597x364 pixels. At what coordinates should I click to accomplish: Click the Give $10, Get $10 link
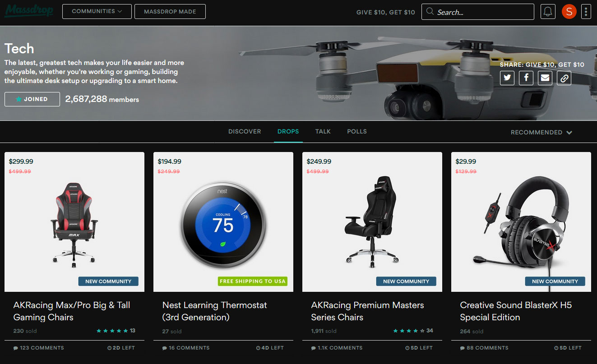pyautogui.click(x=386, y=12)
